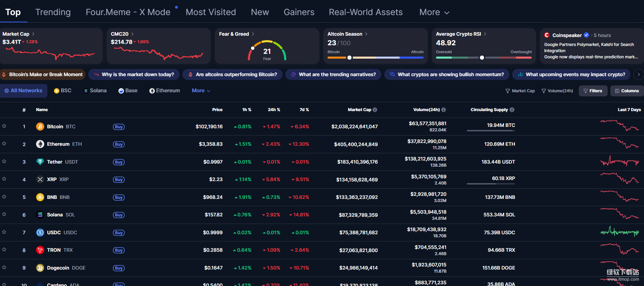
Task: Switch to the Trending tab
Action: [53, 12]
